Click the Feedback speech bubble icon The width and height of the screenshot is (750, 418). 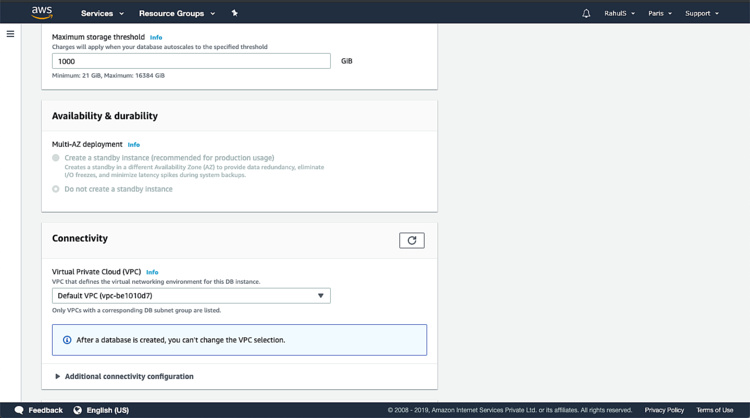(x=19, y=410)
